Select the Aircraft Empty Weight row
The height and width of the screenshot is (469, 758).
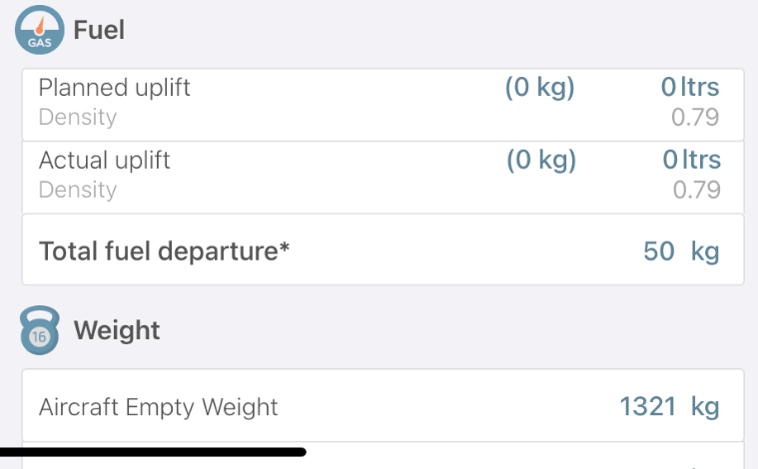[383, 405]
